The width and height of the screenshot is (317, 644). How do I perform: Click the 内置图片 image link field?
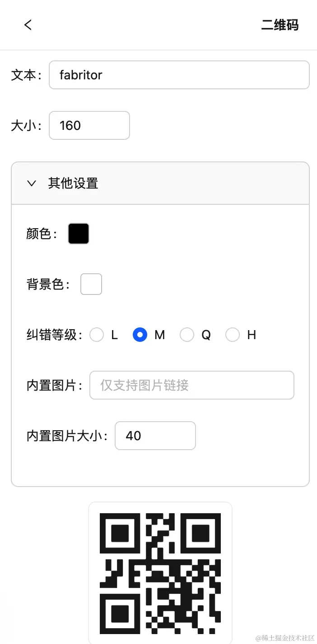tap(191, 385)
